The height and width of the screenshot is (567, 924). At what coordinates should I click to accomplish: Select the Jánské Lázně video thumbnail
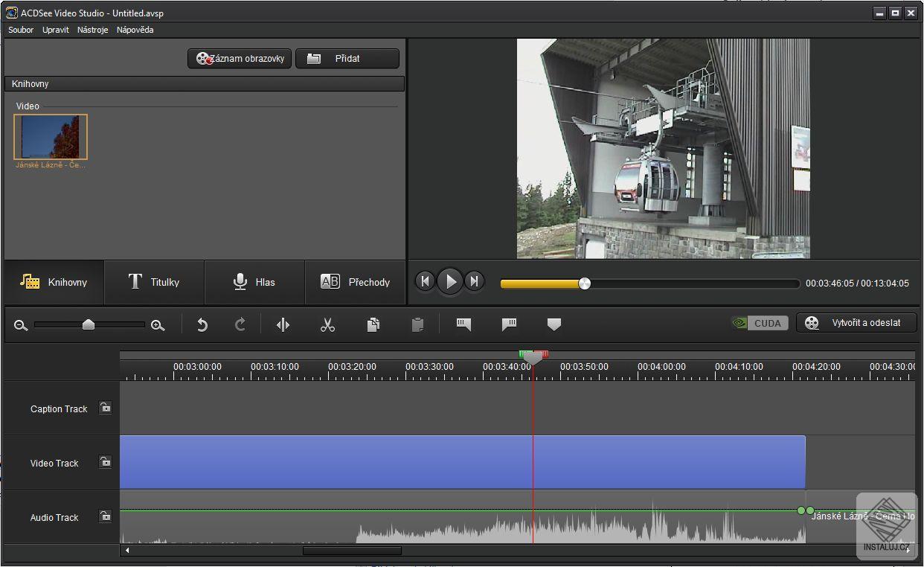click(51, 137)
